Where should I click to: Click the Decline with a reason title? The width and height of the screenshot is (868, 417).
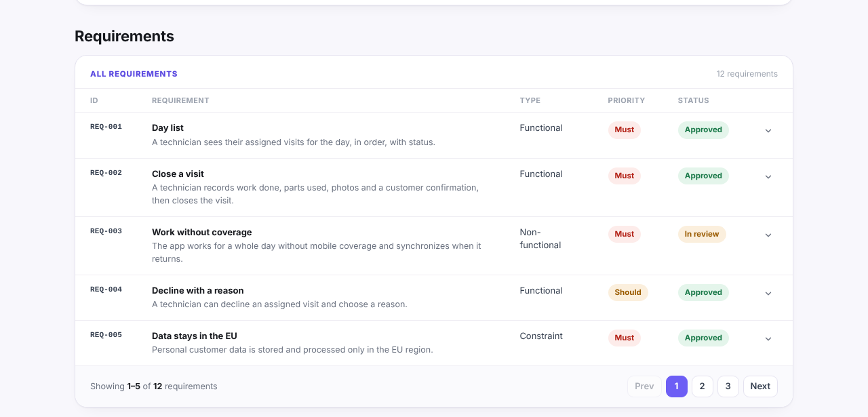click(x=198, y=290)
